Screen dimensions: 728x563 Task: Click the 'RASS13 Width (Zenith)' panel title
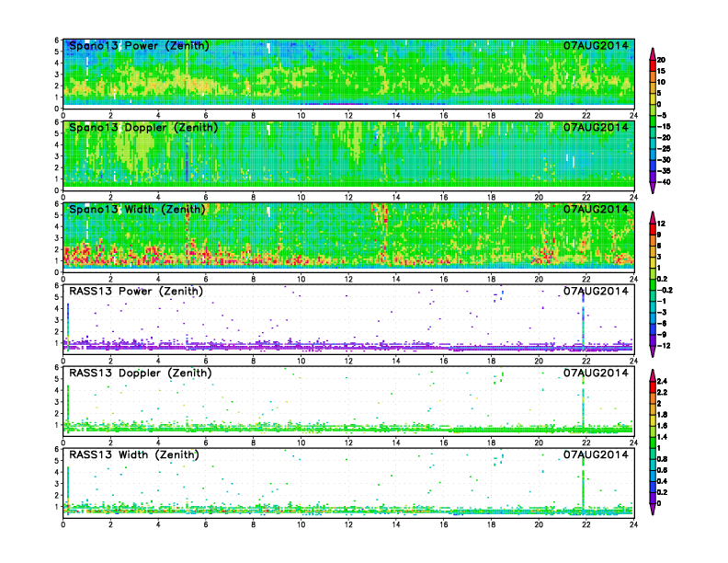click(134, 454)
